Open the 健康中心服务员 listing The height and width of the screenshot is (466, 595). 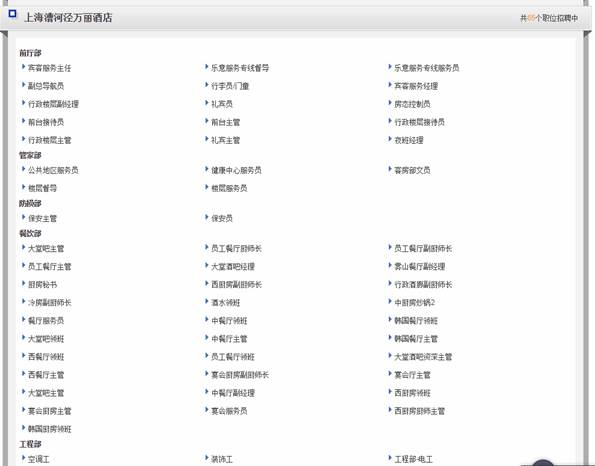[236, 170]
